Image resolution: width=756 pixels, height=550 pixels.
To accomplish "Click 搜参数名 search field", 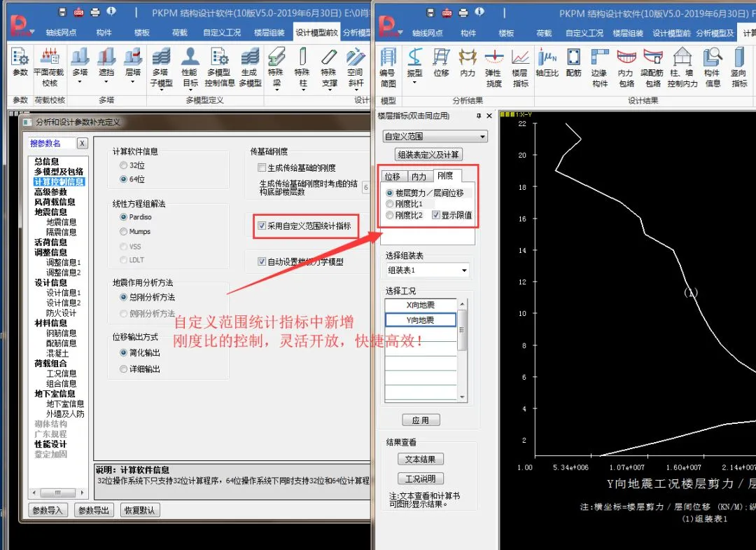I will 52,144.
